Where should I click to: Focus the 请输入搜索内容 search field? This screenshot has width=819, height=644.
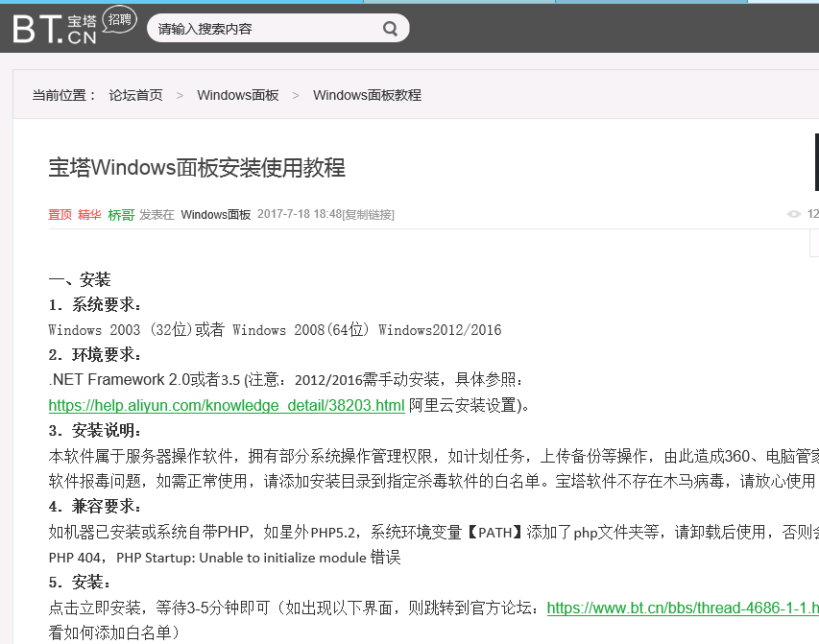pyautogui.click(x=277, y=28)
